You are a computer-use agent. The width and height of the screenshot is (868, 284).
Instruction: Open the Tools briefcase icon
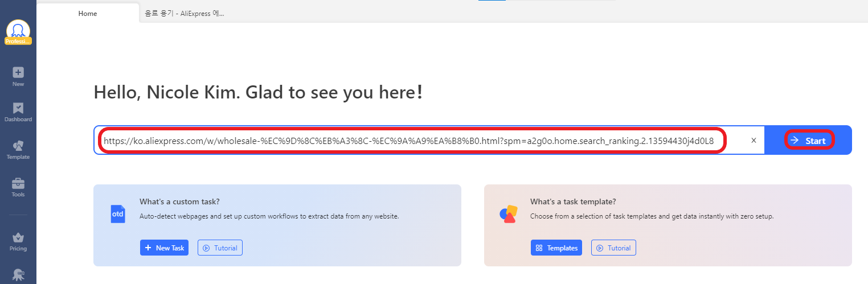pos(18,184)
